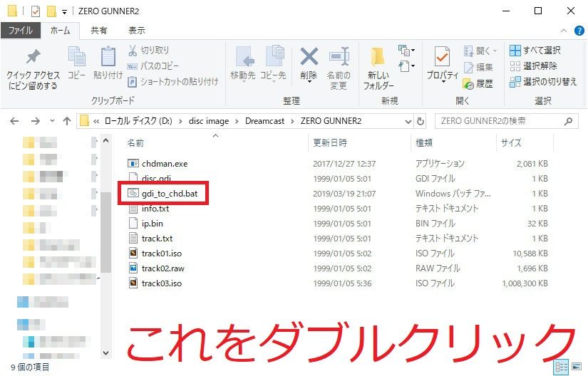The width and height of the screenshot is (588, 376).
Task: Open Copy To (コピー先) menu
Action: click(x=274, y=63)
